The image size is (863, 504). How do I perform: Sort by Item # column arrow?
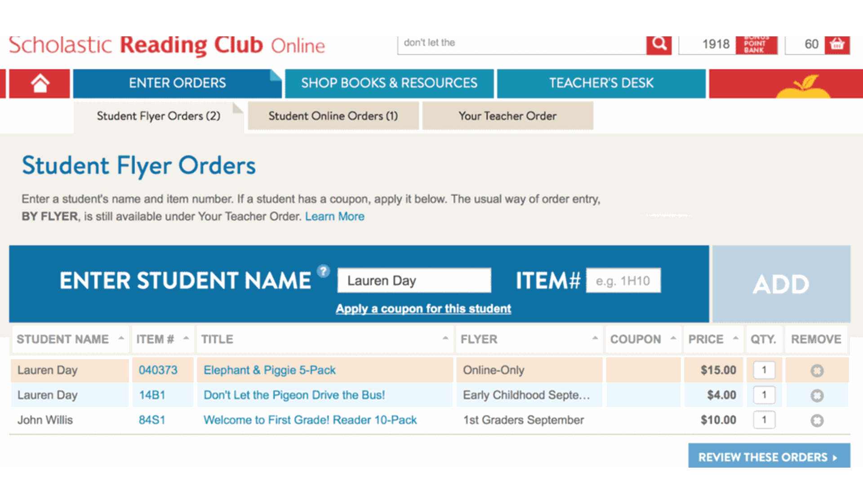(x=186, y=338)
